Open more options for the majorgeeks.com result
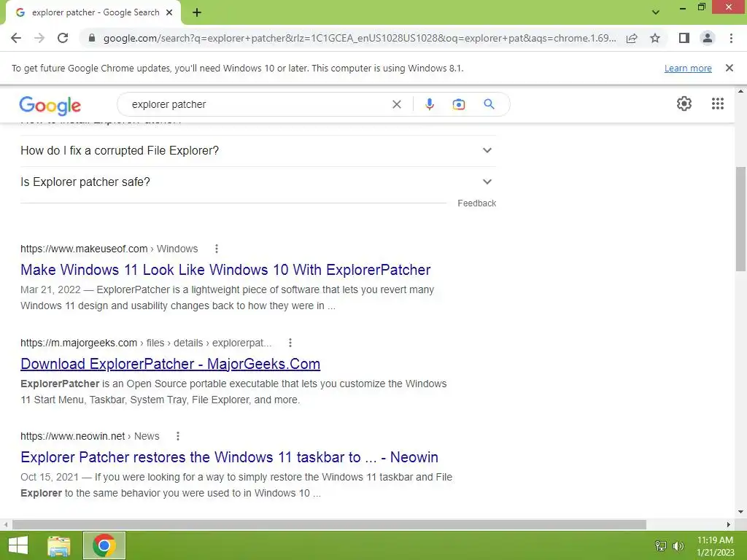The width and height of the screenshot is (747, 560). point(290,343)
